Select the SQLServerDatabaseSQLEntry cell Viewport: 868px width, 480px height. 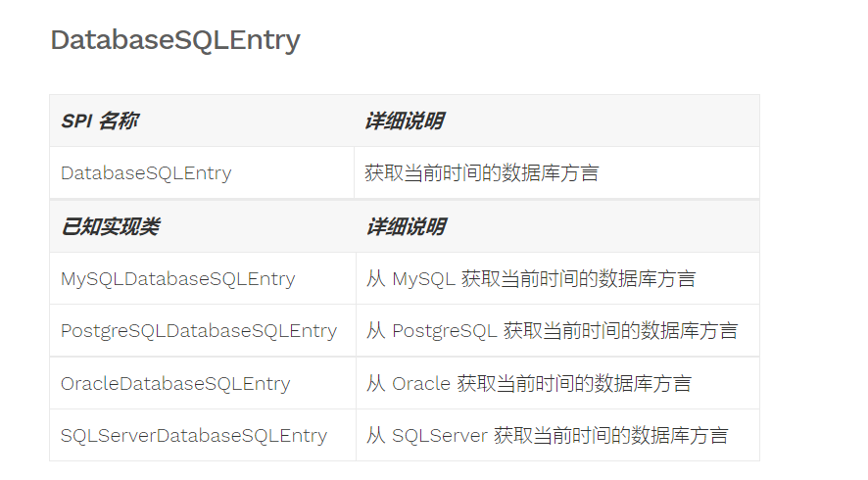click(x=194, y=435)
